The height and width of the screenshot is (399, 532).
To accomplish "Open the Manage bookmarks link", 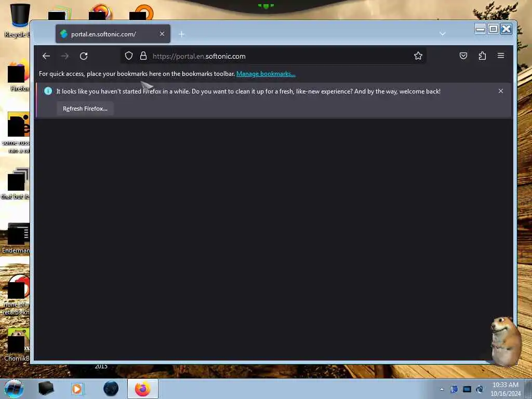I will point(265,74).
